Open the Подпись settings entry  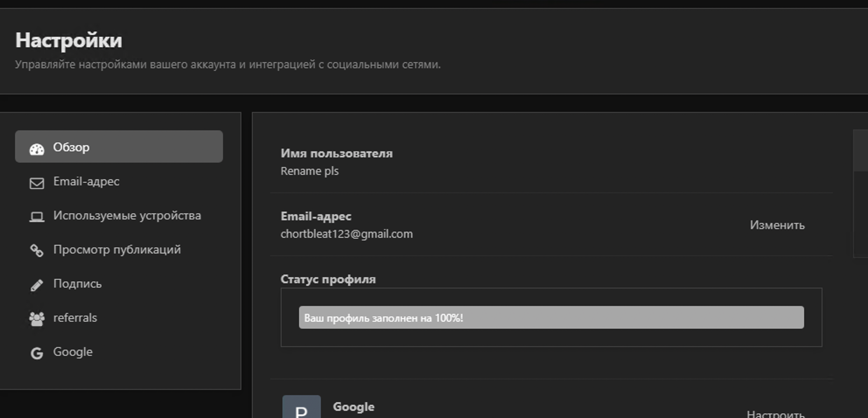pyautogui.click(x=77, y=284)
